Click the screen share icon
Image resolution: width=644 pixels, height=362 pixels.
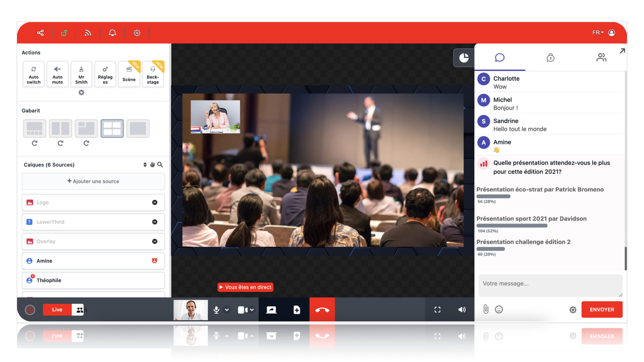(x=271, y=310)
